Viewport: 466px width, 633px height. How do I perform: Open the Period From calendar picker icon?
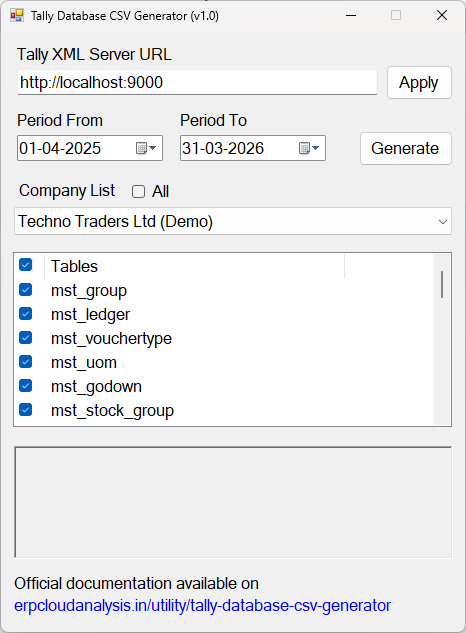146,149
